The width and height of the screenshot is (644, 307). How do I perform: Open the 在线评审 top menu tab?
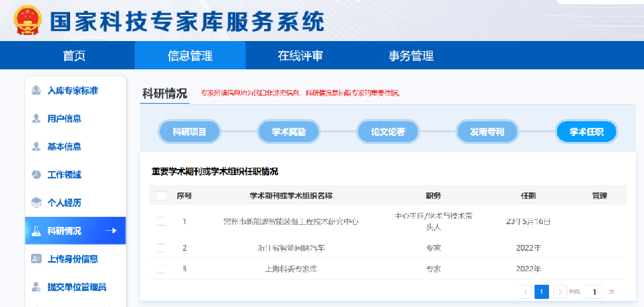(x=300, y=56)
